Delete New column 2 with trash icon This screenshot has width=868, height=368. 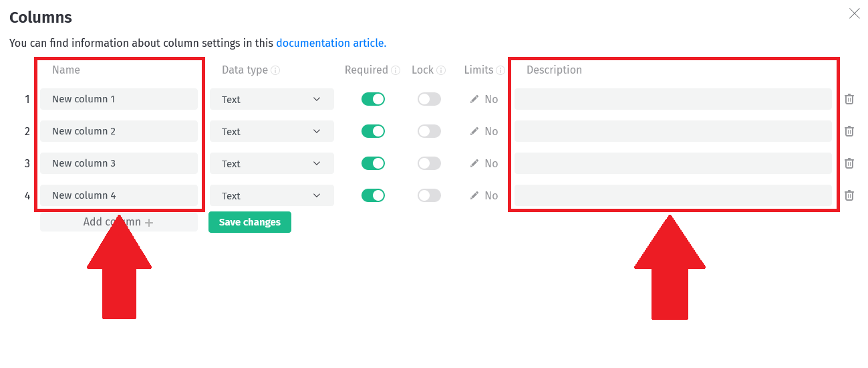click(849, 131)
